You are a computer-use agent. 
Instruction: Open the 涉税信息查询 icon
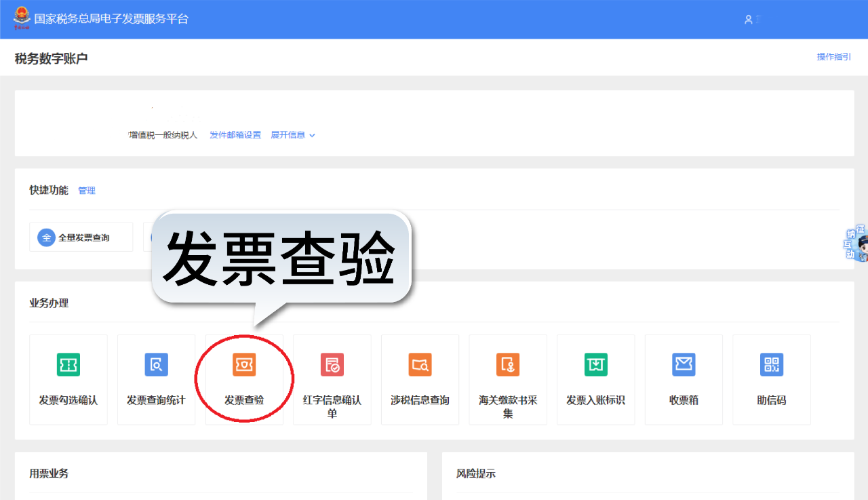click(420, 365)
